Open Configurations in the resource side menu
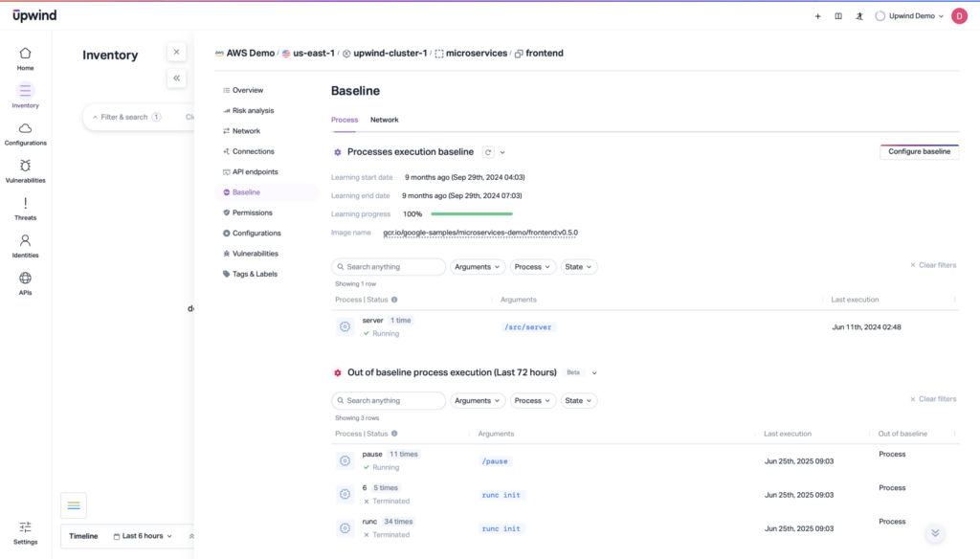Image resolution: width=980 pixels, height=559 pixels. pyautogui.click(x=256, y=234)
